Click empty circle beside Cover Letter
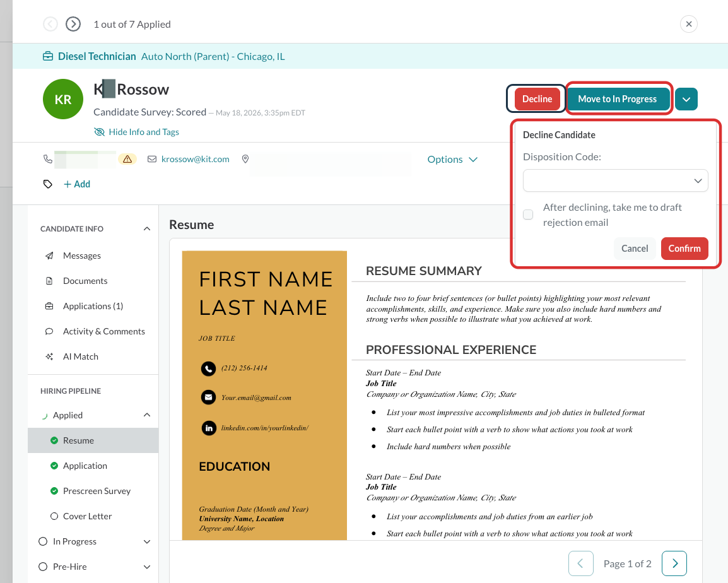This screenshot has height=583, width=728. (x=54, y=516)
